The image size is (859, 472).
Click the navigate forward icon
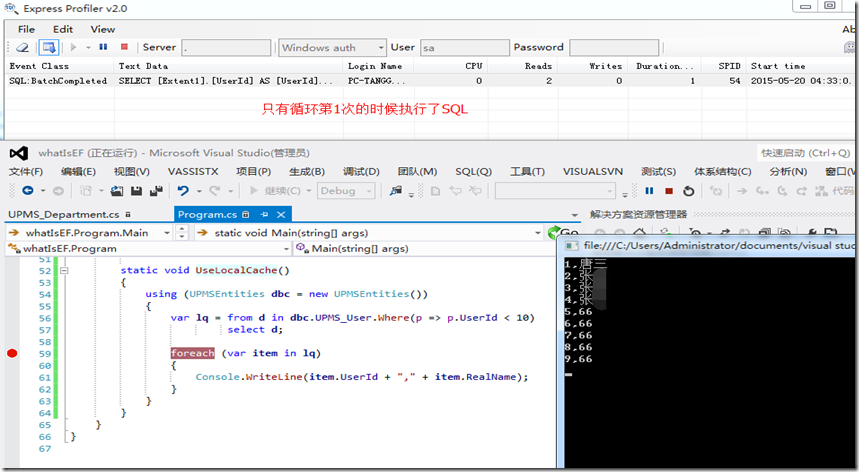58,191
